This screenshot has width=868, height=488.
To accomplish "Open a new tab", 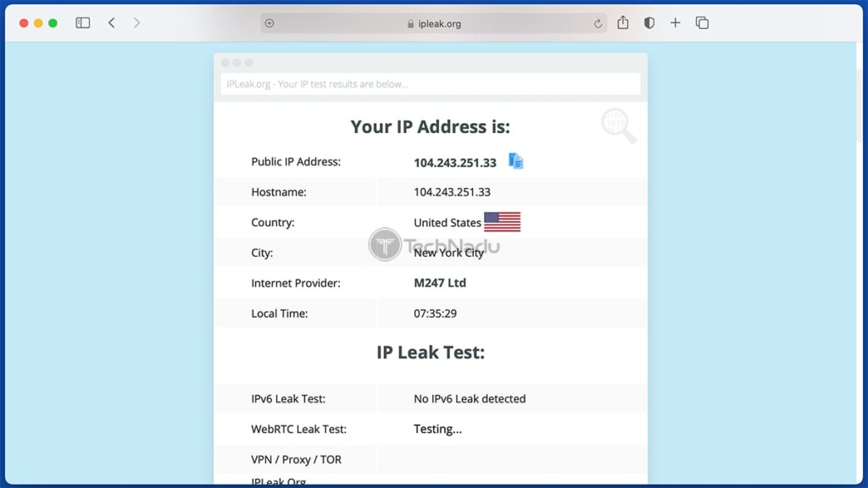I will 675,23.
